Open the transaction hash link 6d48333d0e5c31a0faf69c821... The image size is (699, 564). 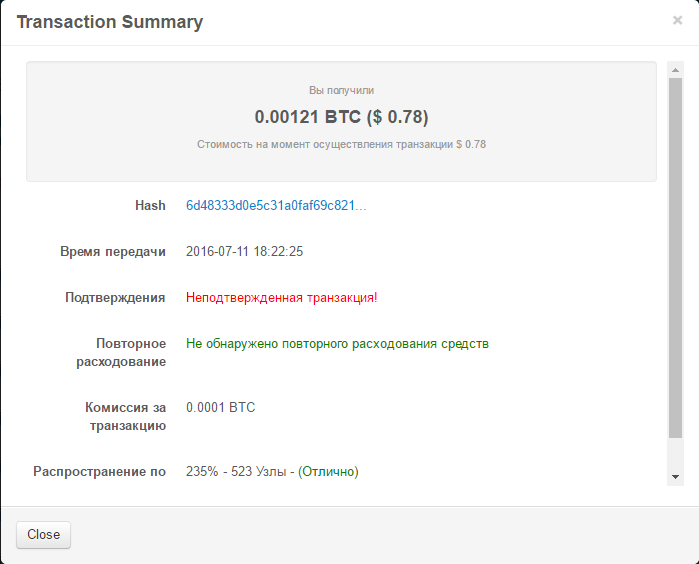[276, 205]
